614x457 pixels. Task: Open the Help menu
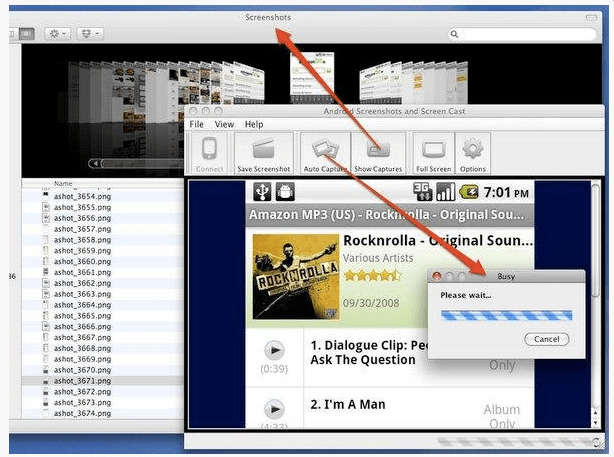coord(254,124)
